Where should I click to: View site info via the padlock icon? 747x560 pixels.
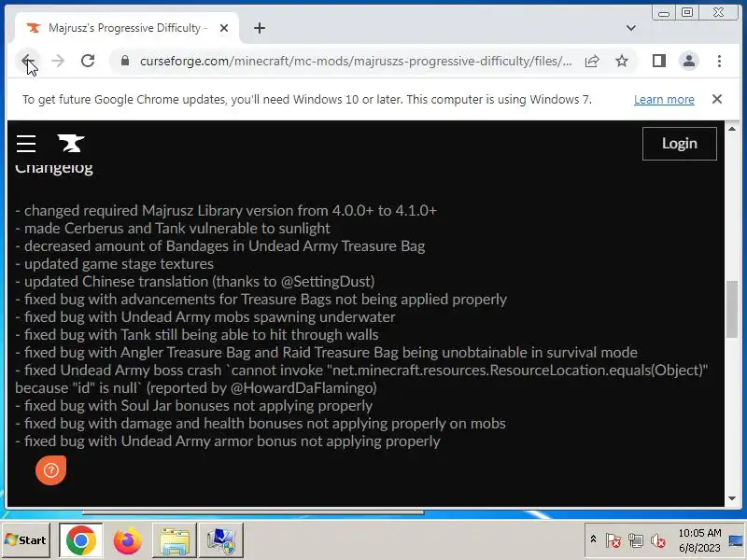coord(125,61)
